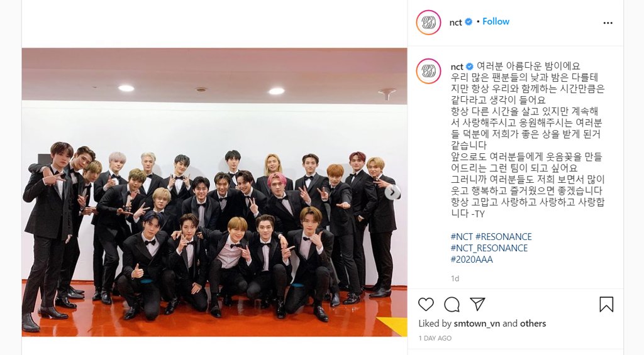
Task: Like the post with heart icon
Action: click(426, 304)
